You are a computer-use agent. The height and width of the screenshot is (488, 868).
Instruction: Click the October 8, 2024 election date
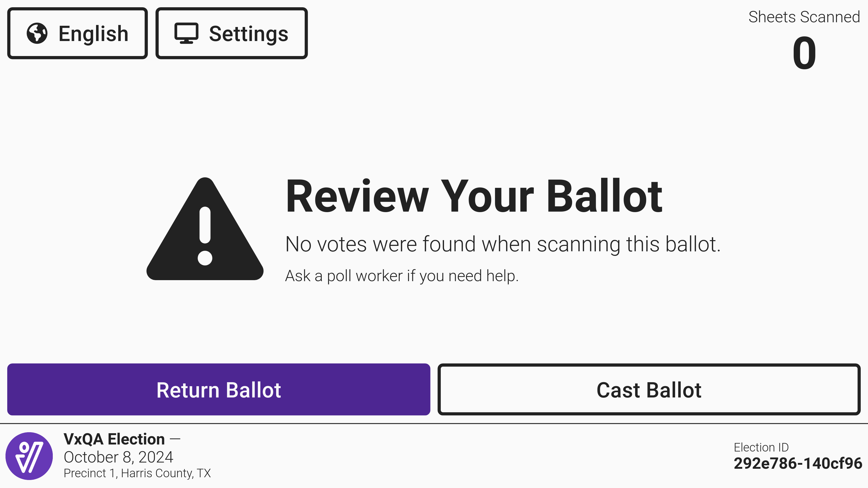(118, 457)
